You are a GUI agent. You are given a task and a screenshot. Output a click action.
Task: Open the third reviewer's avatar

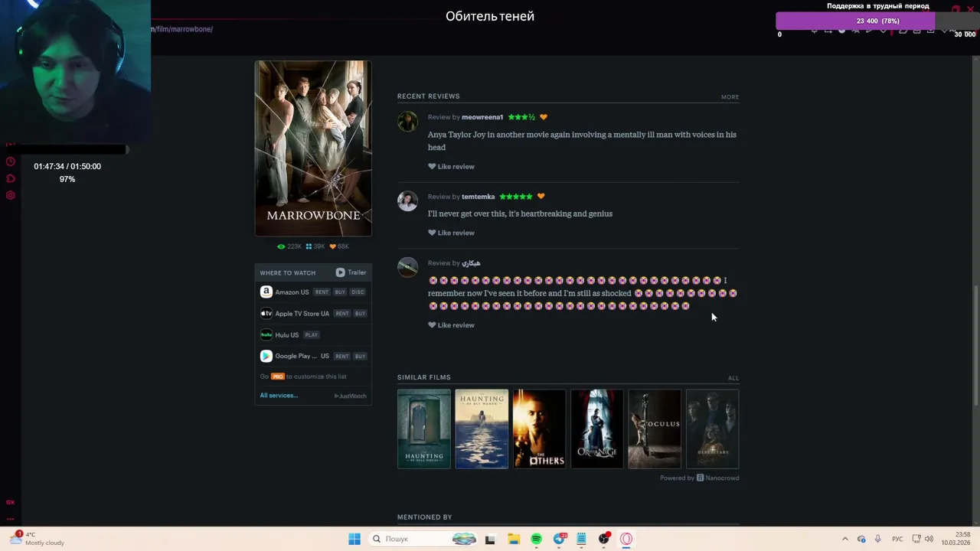pos(407,267)
